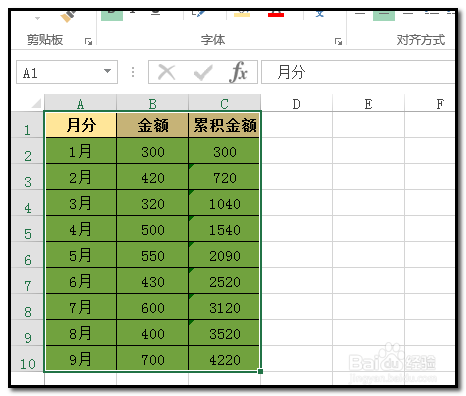Select row 8 header
The height and width of the screenshot is (396, 466).
[x=28, y=307]
